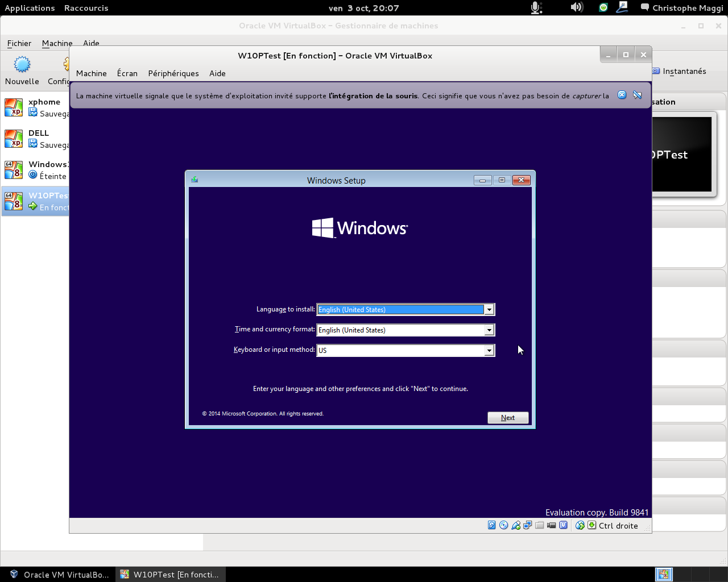Dismiss the mouse integration notification

[622, 95]
